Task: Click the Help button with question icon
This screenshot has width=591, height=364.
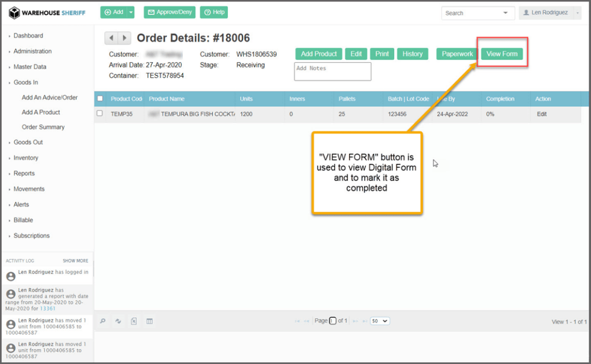Action: (x=214, y=12)
